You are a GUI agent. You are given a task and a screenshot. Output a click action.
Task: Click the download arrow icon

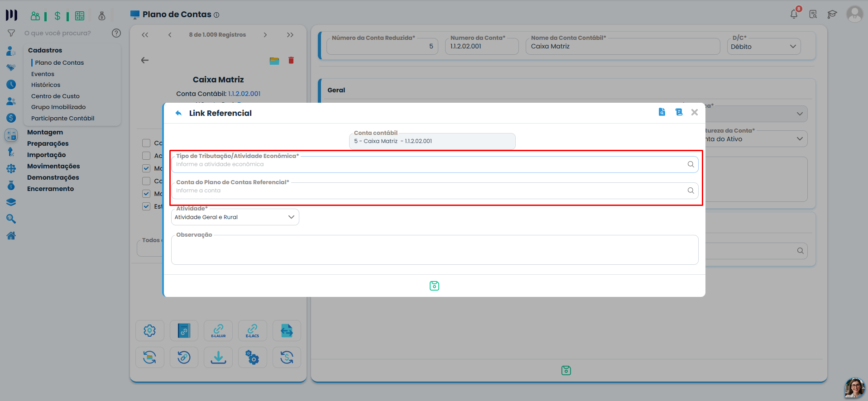pos(218,357)
